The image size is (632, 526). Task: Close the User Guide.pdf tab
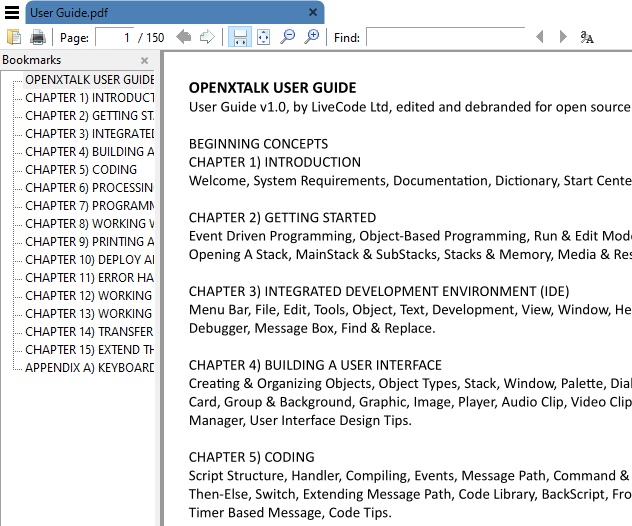click(313, 12)
